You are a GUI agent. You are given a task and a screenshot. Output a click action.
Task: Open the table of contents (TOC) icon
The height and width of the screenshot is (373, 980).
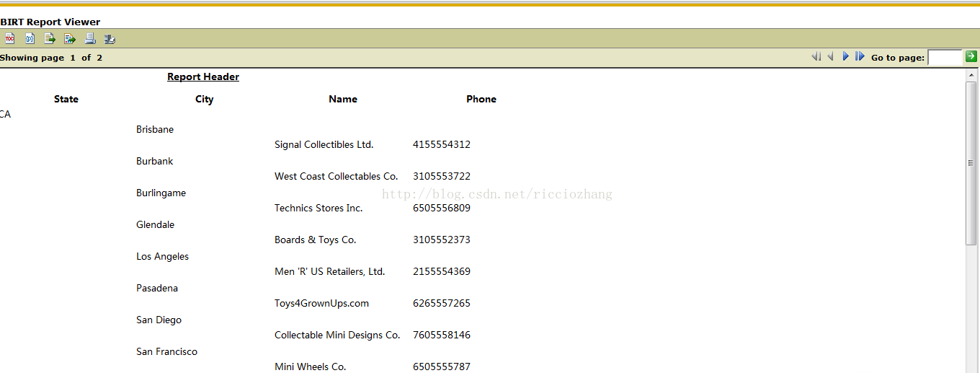coord(10,38)
